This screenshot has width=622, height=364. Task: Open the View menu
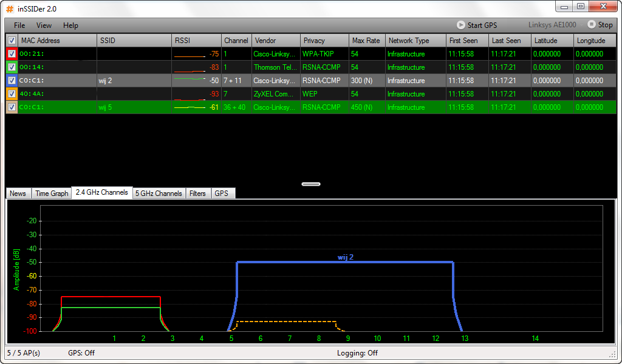44,25
